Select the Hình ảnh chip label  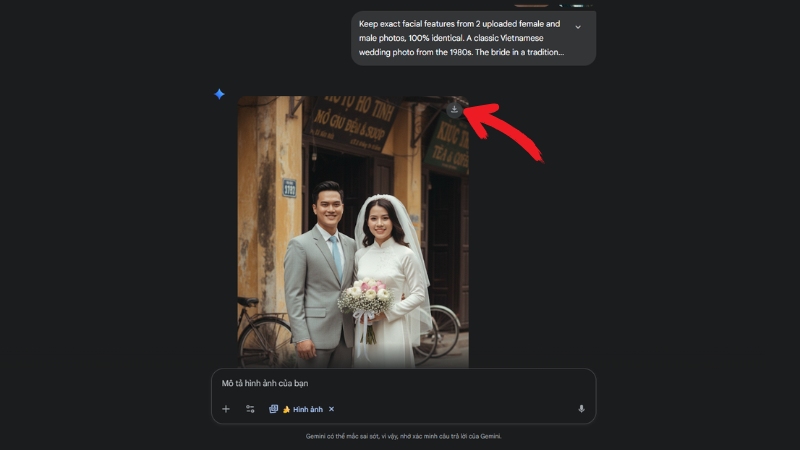point(308,409)
